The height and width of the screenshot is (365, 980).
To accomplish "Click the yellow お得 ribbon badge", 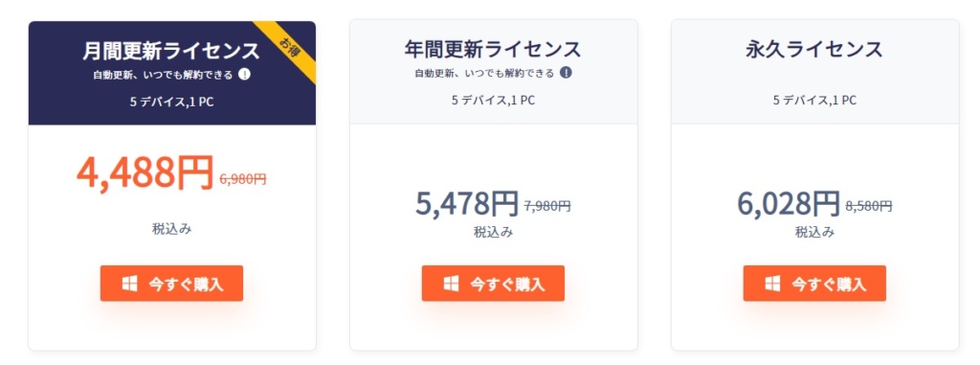I will click(291, 47).
